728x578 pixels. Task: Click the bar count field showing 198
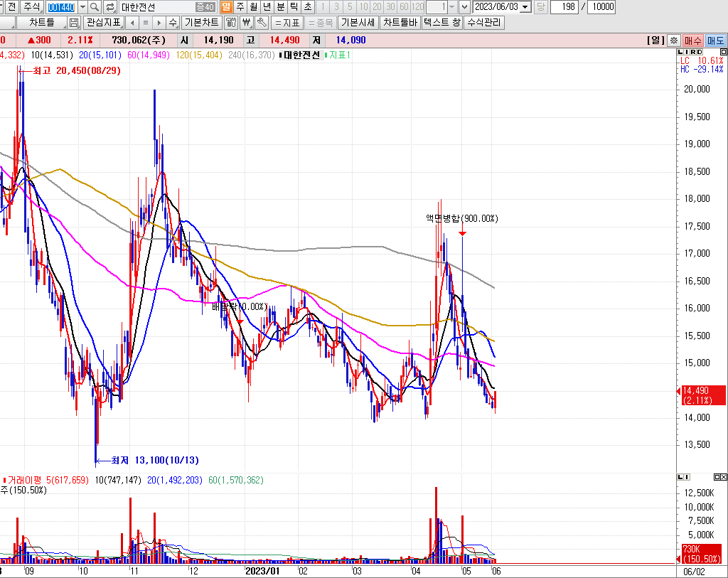[x=564, y=7]
